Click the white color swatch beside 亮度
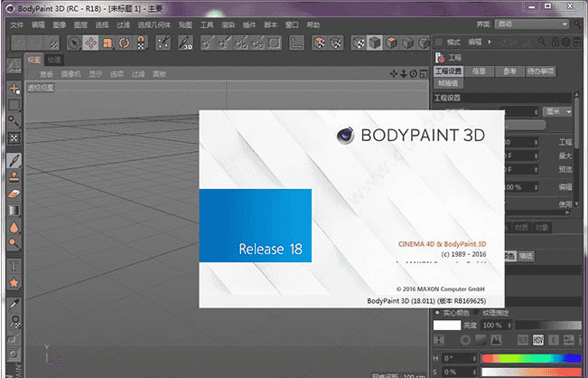The height and width of the screenshot is (378, 588). coord(446,325)
